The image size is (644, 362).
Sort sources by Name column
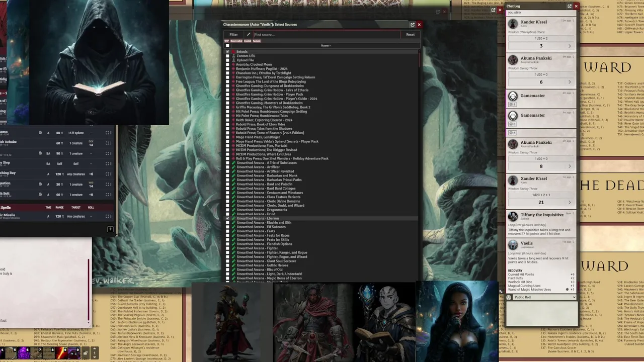pos(326,46)
